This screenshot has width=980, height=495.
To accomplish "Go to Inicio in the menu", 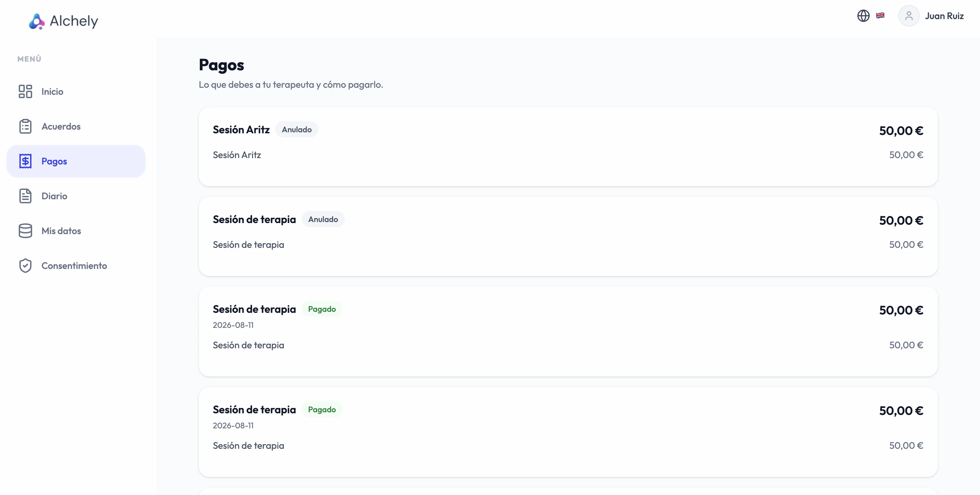I will point(76,91).
